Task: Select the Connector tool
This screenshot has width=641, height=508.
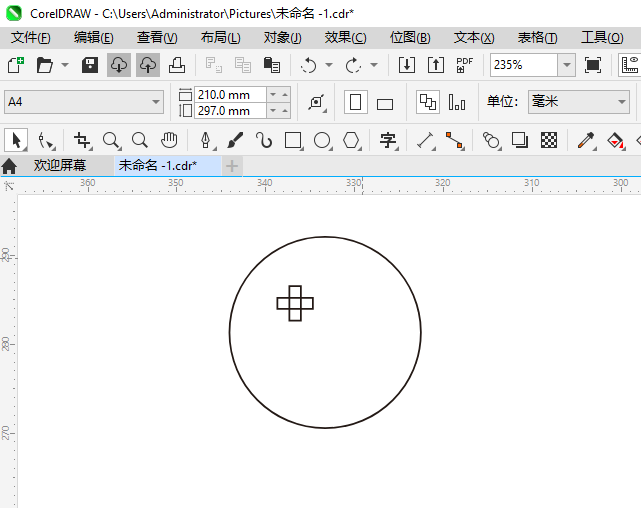Action: click(x=455, y=141)
